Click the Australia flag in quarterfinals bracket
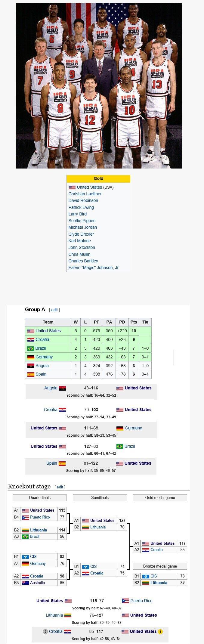Image resolution: width=204 pixels, height=644 pixels. (x=25, y=583)
